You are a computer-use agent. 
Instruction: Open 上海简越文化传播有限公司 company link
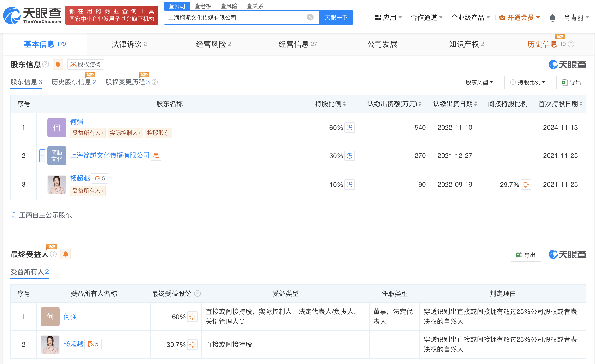(x=110, y=155)
